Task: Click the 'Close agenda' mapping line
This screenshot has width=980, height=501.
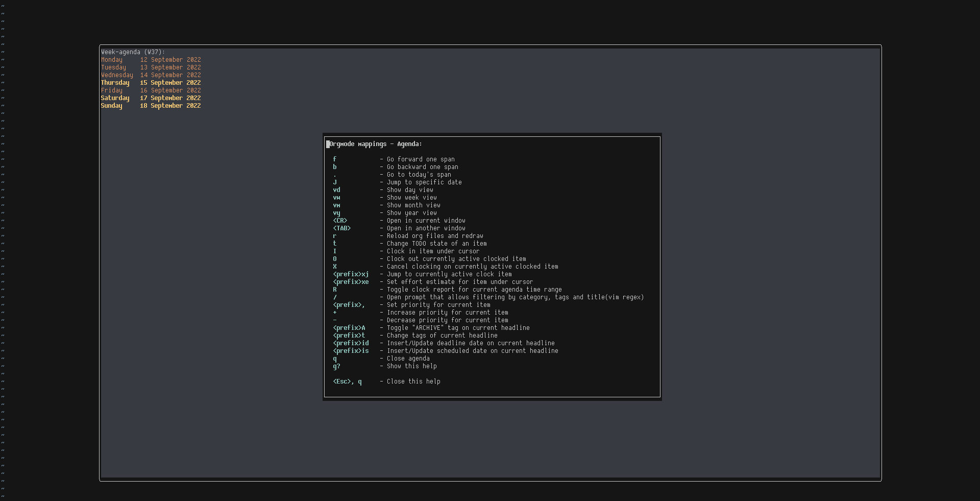Action: pyautogui.click(x=381, y=359)
